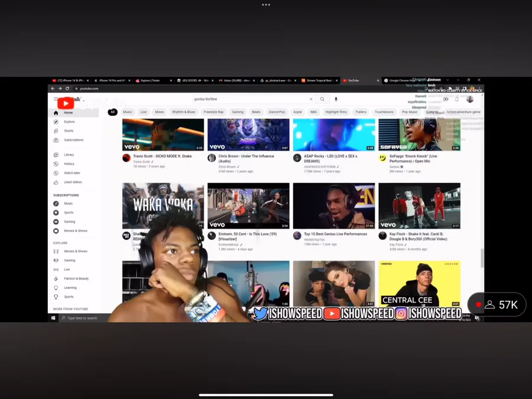Select the Music filter chip
532x399 pixels.
click(128, 112)
